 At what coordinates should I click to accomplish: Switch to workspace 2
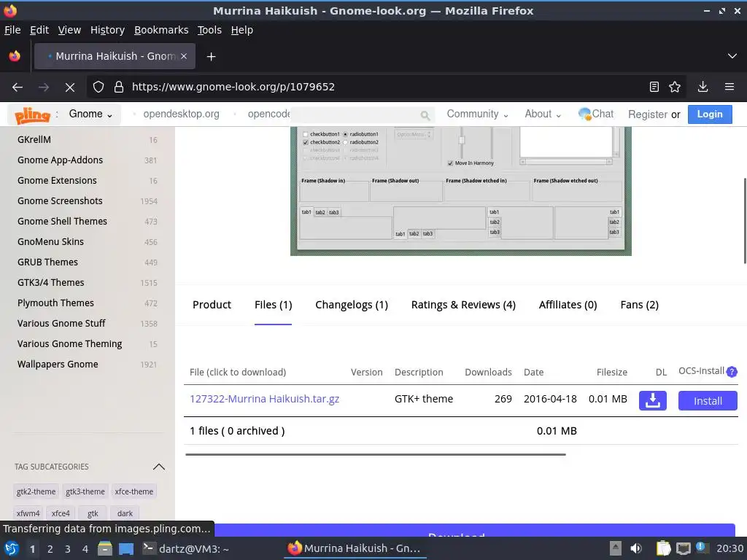click(50, 549)
